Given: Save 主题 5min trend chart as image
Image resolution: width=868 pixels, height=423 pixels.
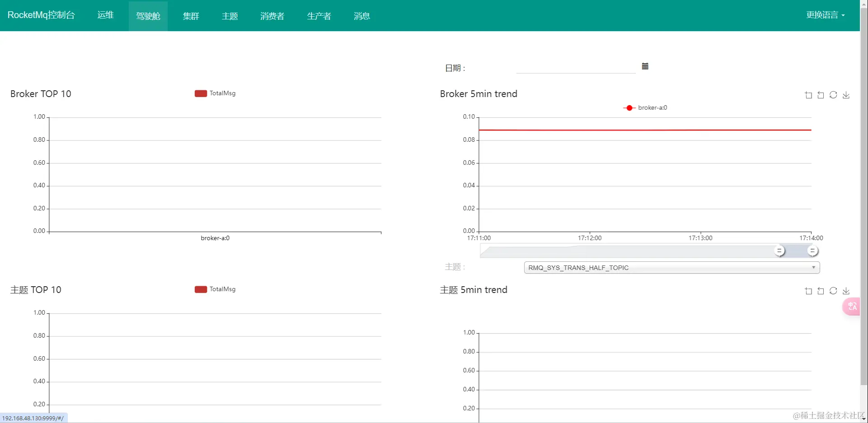Looking at the screenshot, I should pyautogui.click(x=846, y=291).
